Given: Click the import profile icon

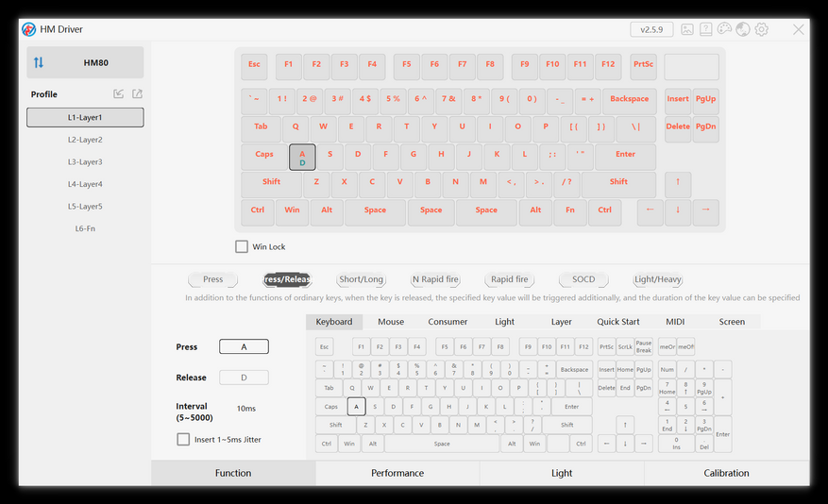Looking at the screenshot, I should click(118, 94).
